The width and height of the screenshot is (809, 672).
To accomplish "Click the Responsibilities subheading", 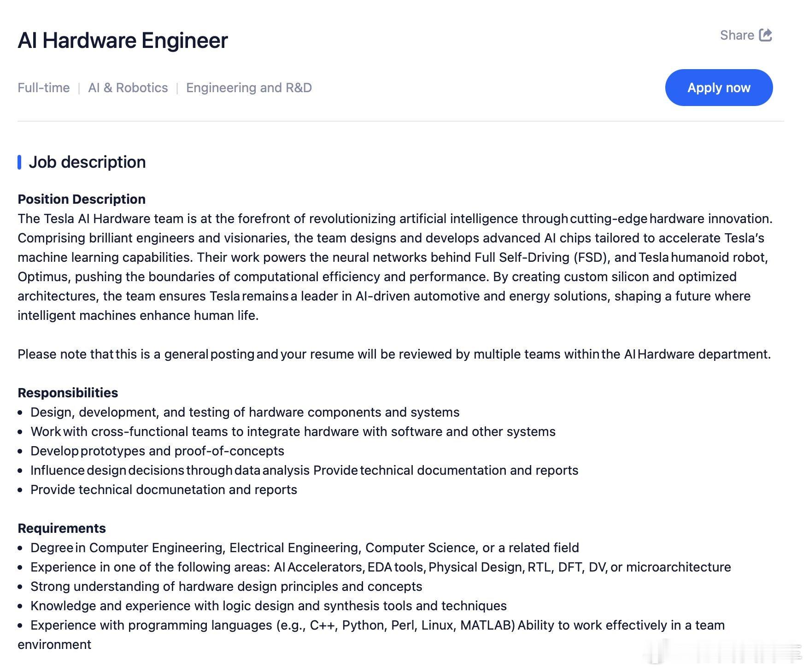I will (x=68, y=393).
